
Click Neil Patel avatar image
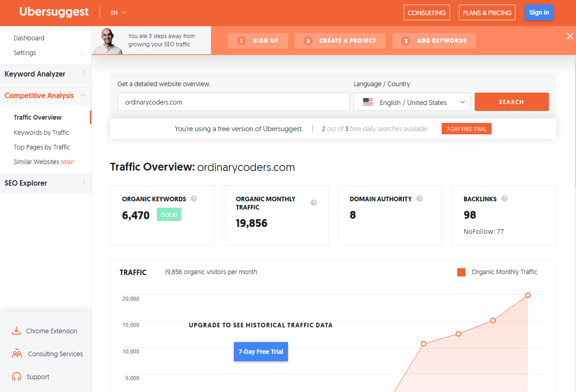pyautogui.click(x=108, y=42)
